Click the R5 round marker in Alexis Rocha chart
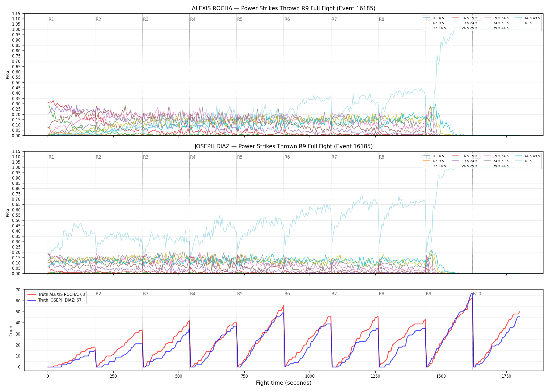549x392 pixels. point(240,19)
